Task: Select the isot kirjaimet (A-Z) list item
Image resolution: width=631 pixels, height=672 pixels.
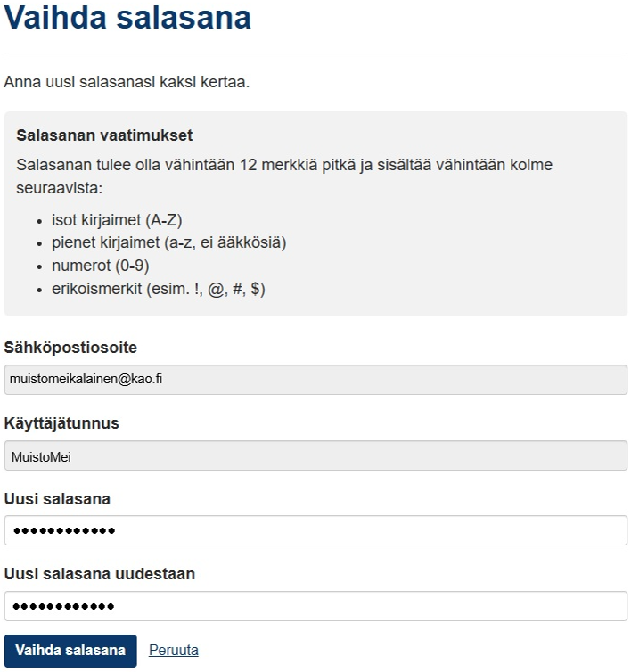Action: 117,220
